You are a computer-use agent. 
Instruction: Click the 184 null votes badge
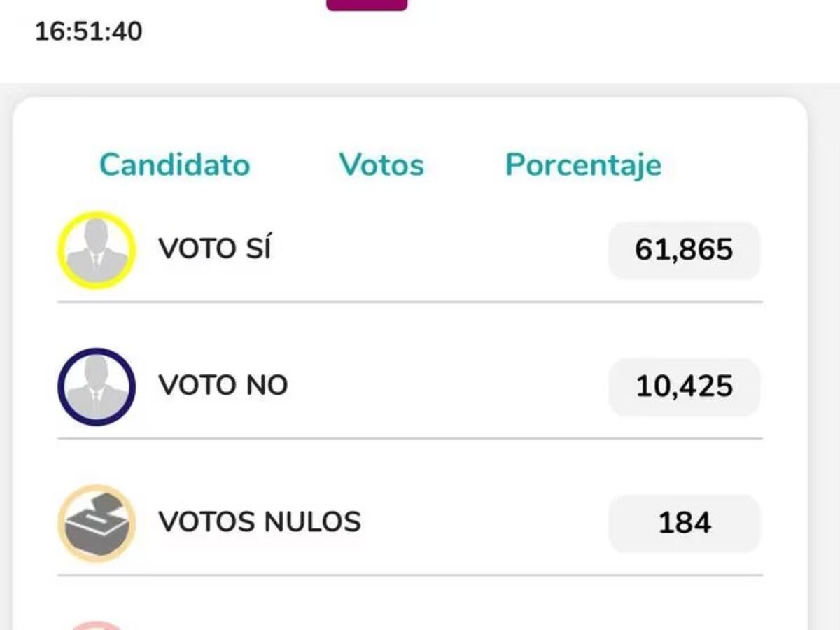[684, 523]
